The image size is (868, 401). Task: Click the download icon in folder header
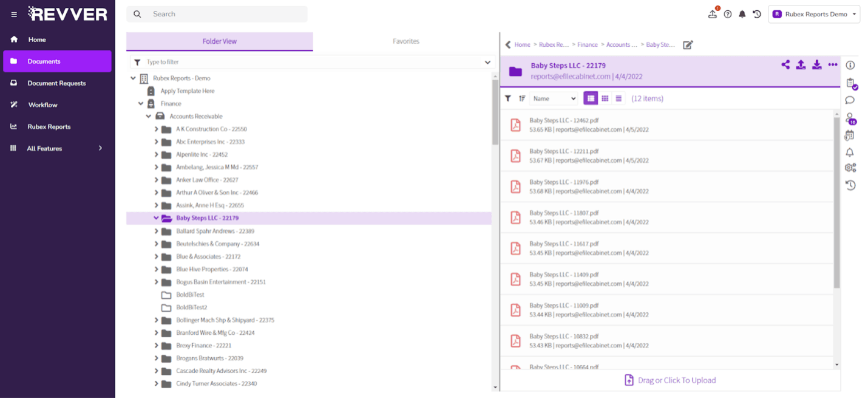[816, 65]
